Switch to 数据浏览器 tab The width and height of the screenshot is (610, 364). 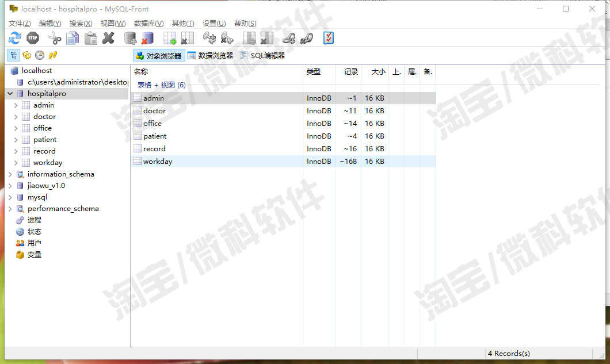click(211, 56)
